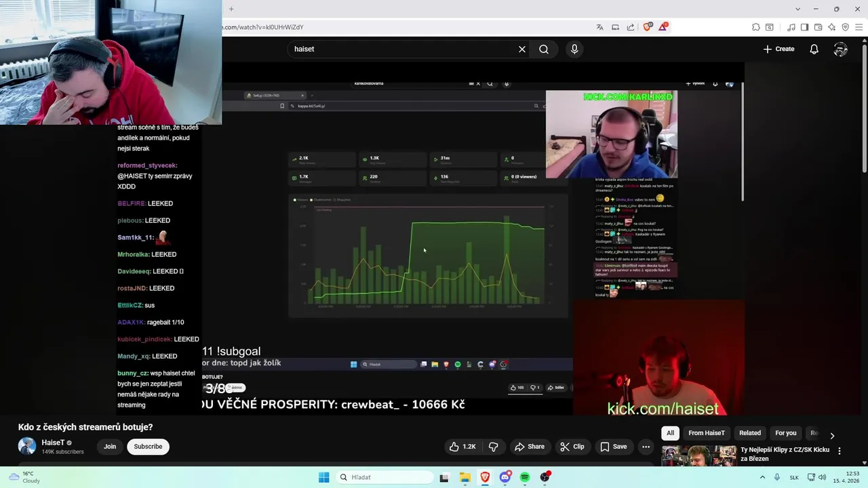868x488 pixels.
Task: Open the Brave playlist music note icon
Action: tap(791, 27)
